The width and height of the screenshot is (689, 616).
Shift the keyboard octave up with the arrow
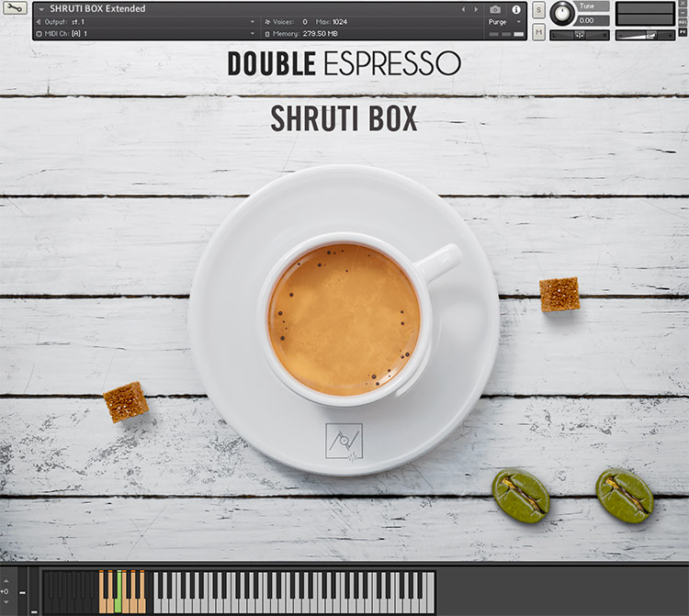(x=6, y=581)
